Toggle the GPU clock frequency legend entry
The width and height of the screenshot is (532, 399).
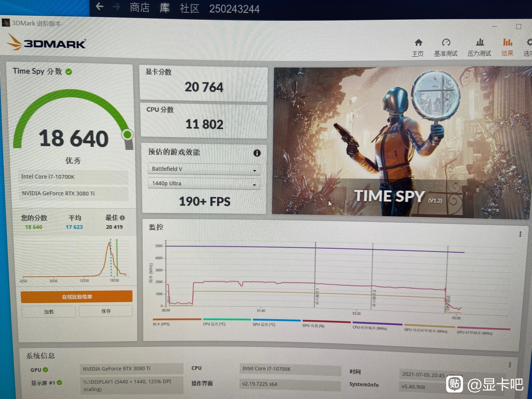pos(483,330)
